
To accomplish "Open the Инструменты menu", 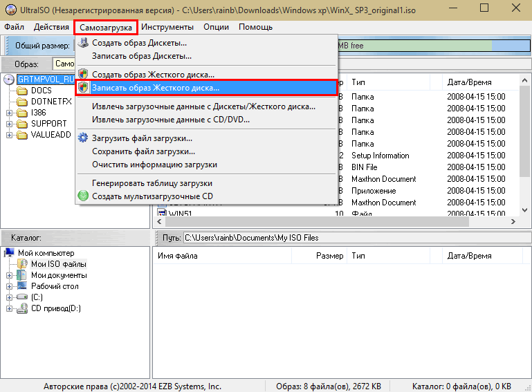I will [167, 27].
